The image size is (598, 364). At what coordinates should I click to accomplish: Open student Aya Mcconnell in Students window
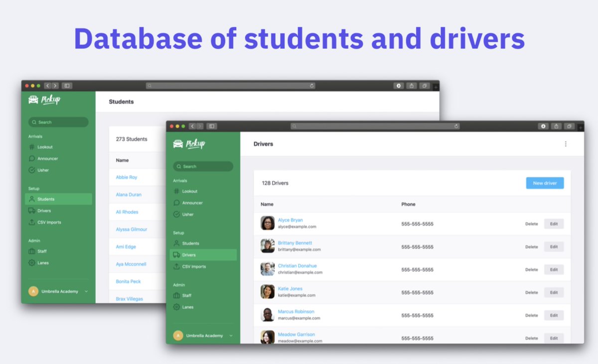[131, 264]
